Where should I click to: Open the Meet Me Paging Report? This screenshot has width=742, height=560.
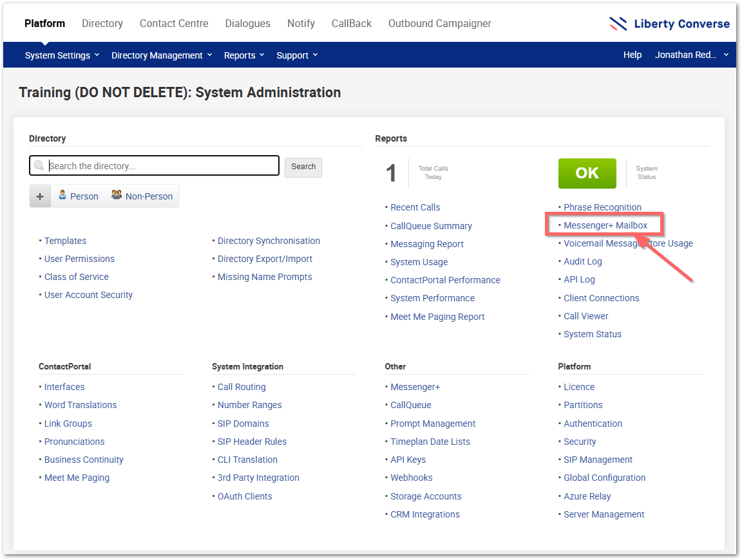tap(437, 317)
